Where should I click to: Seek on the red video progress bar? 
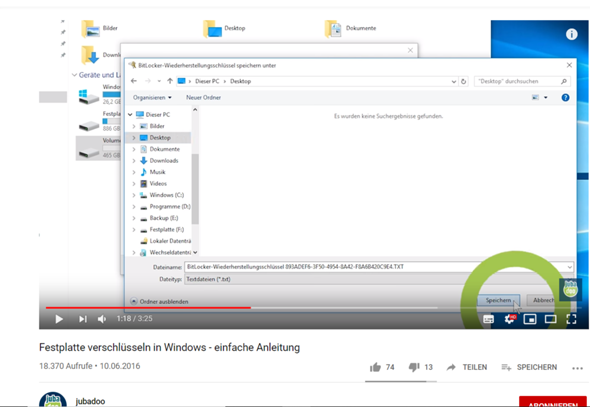pyautogui.click(x=148, y=308)
